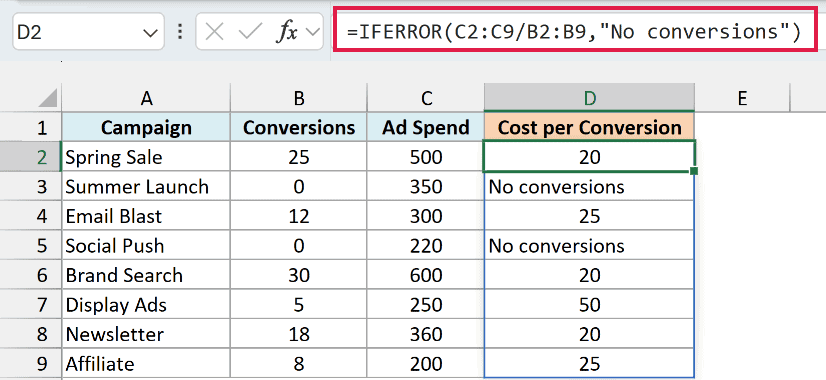826x380 pixels.
Task: Click Email Blast conversions value 12
Action: pos(299,216)
